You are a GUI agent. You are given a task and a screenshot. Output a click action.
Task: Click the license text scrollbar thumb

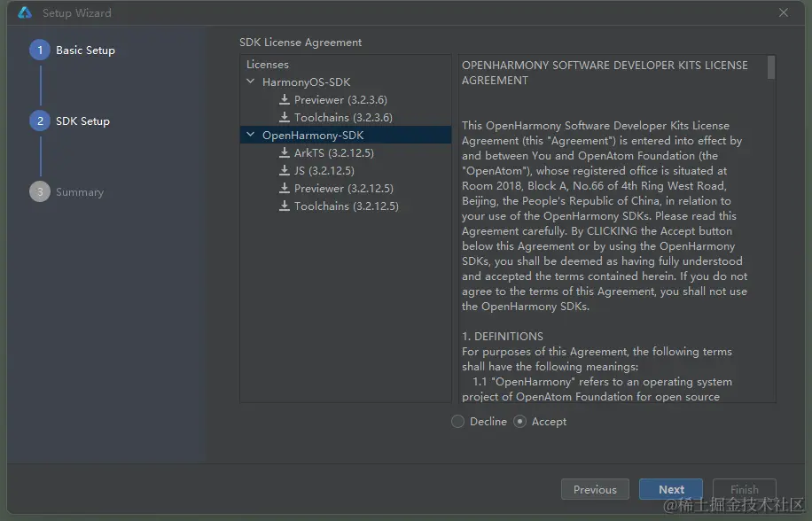[771, 67]
